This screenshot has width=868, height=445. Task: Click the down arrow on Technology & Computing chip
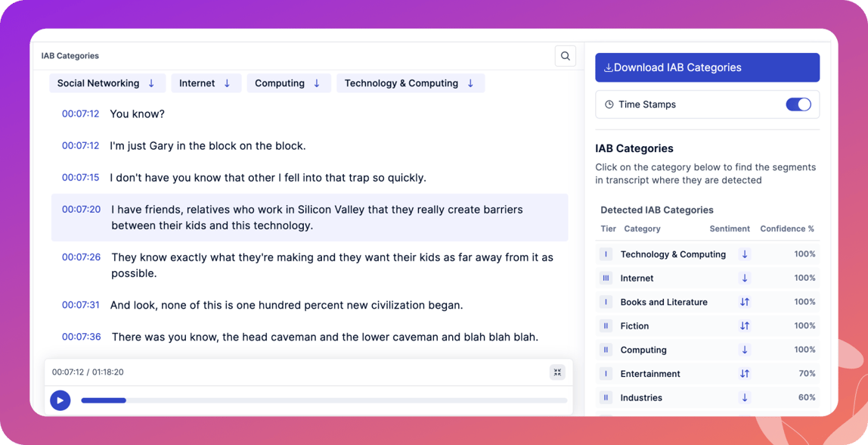click(x=470, y=83)
